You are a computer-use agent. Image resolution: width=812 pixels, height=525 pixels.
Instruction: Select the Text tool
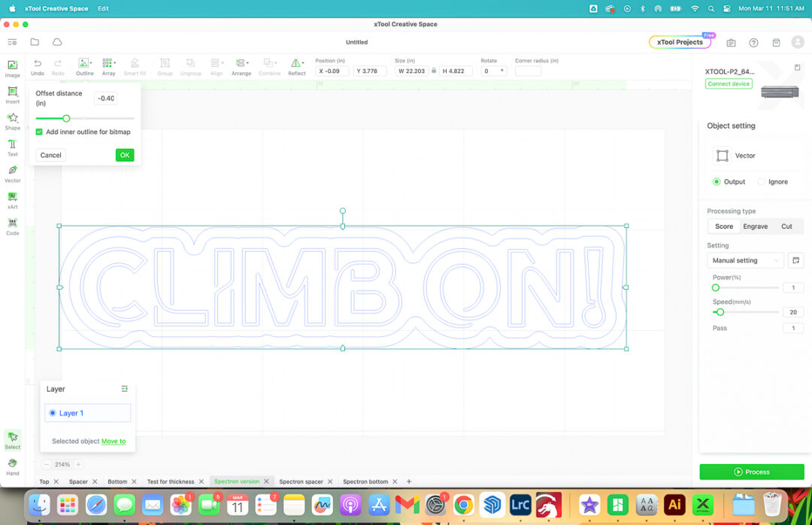pos(12,147)
